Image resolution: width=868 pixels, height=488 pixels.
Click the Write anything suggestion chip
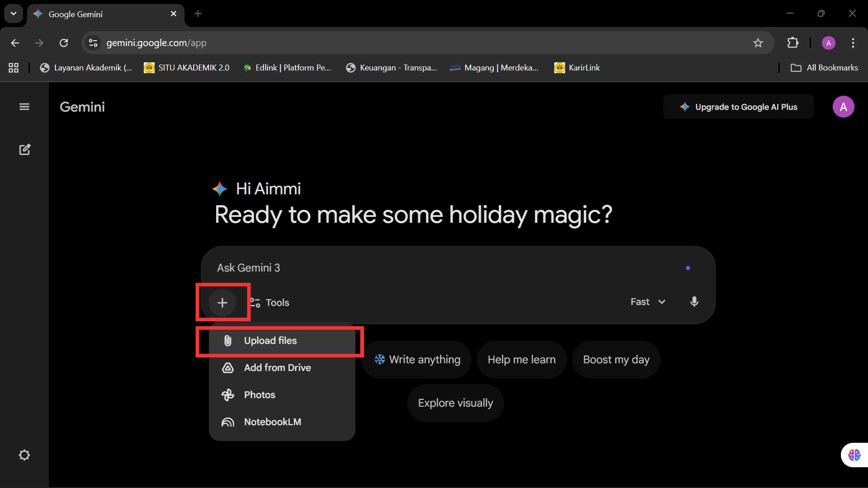click(417, 360)
